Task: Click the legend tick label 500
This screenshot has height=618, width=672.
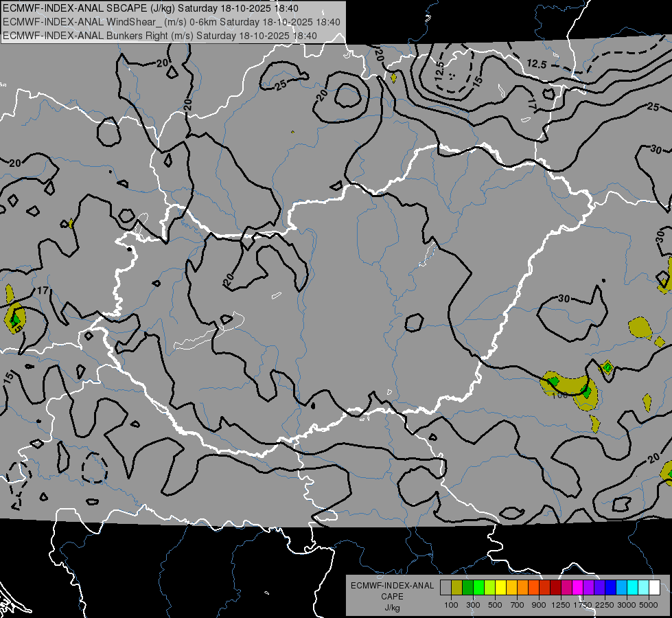Action: (x=495, y=605)
